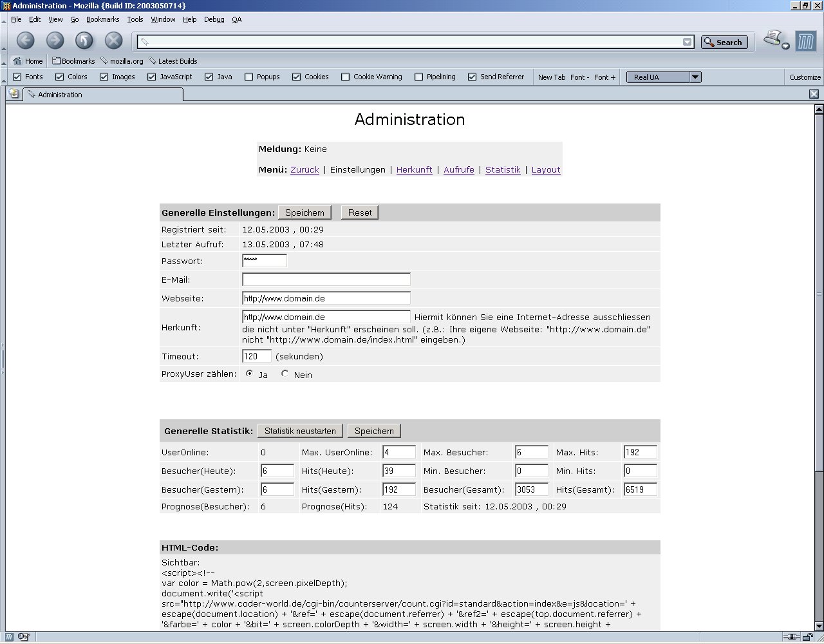The height and width of the screenshot is (644, 824).
Task: Toggle the Colors checkbox
Action: click(60, 77)
